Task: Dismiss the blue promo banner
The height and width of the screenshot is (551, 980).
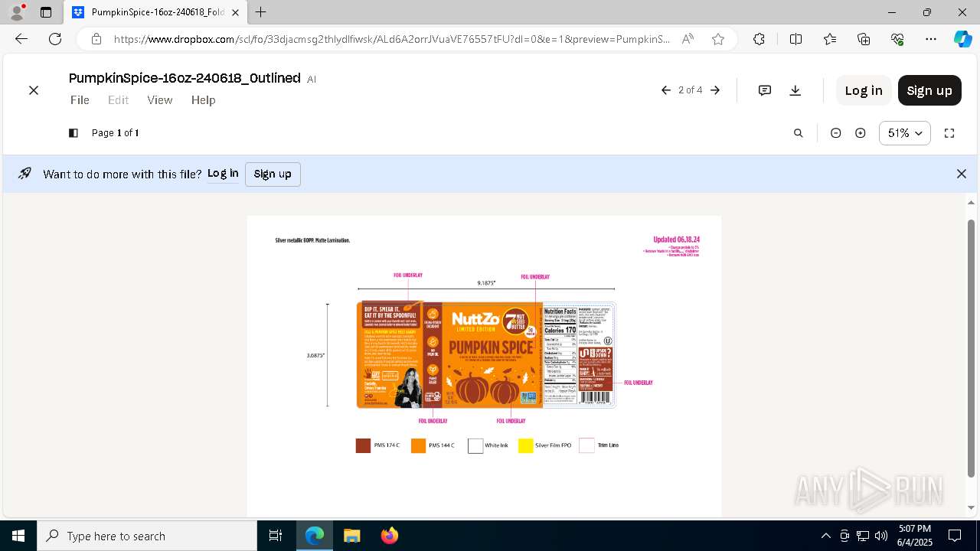Action: [962, 174]
